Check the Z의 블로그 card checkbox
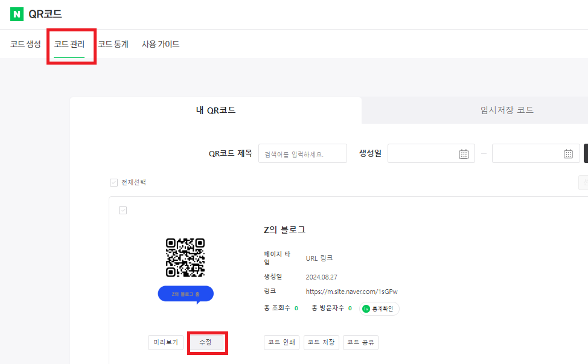 click(x=123, y=210)
